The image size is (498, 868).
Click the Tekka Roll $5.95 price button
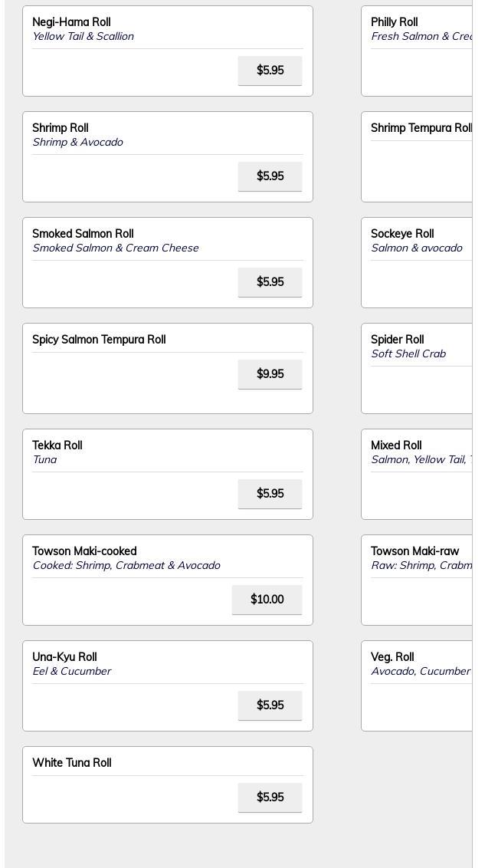pyautogui.click(x=270, y=493)
